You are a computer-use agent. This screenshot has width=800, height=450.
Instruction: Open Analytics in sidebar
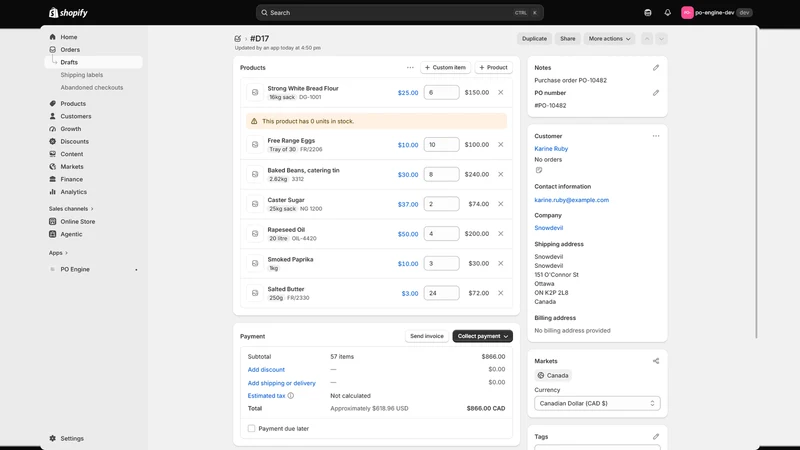(x=93, y=192)
